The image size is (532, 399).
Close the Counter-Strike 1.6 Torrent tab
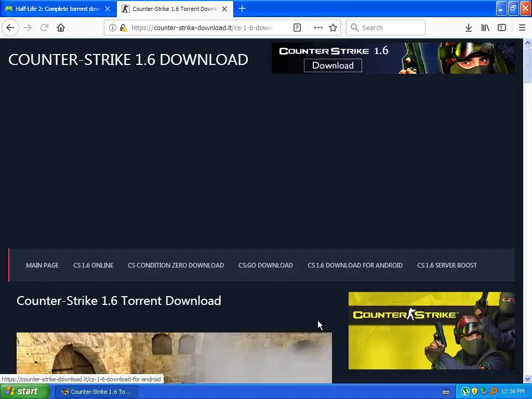pyautogui.click(x=224, y=9)
